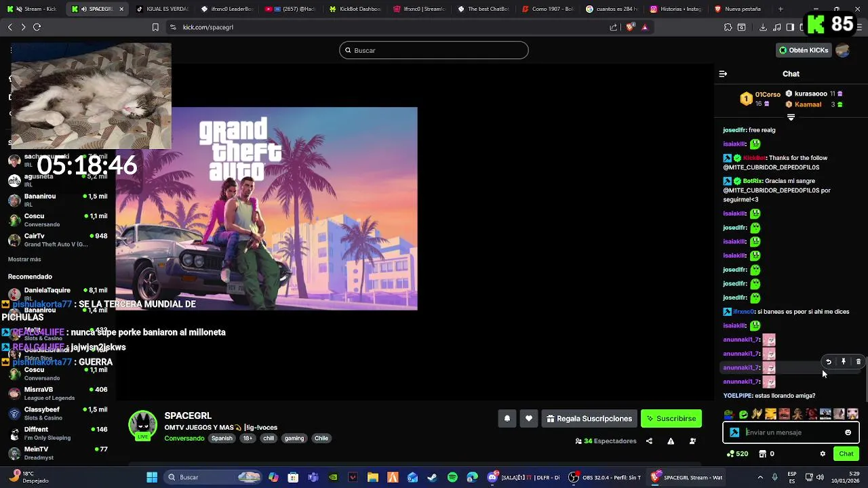Click the undo icon on hovered chat message
This screenshot has height=488, width=868.
(x=829, y=362)
